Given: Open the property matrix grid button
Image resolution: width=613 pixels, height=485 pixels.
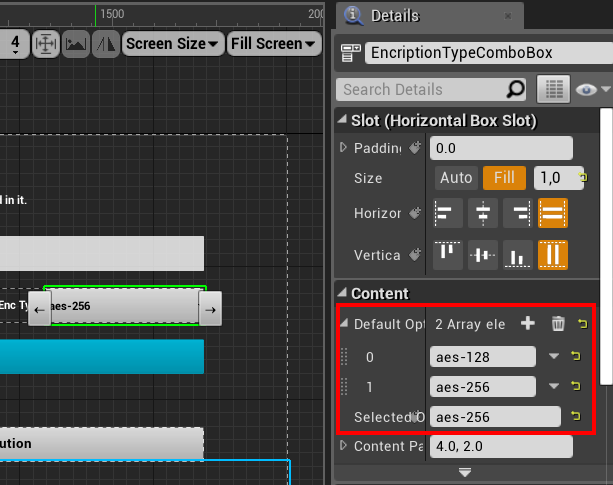Looking at the screenshot, I should (x=553, y=89).
